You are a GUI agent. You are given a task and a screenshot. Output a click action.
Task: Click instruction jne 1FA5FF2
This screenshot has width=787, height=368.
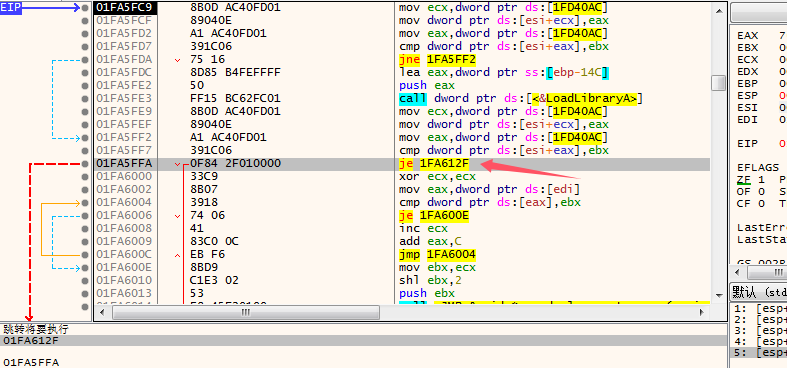click(437, 59)
